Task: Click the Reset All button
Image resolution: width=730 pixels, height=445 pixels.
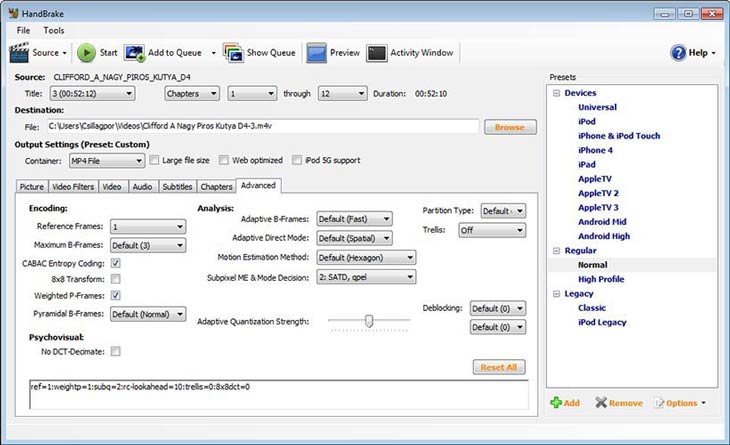Action: point(499,367)
